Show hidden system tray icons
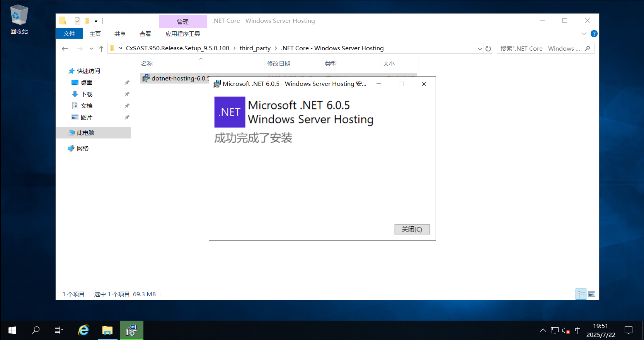644x340 pixels. point(543,330)
